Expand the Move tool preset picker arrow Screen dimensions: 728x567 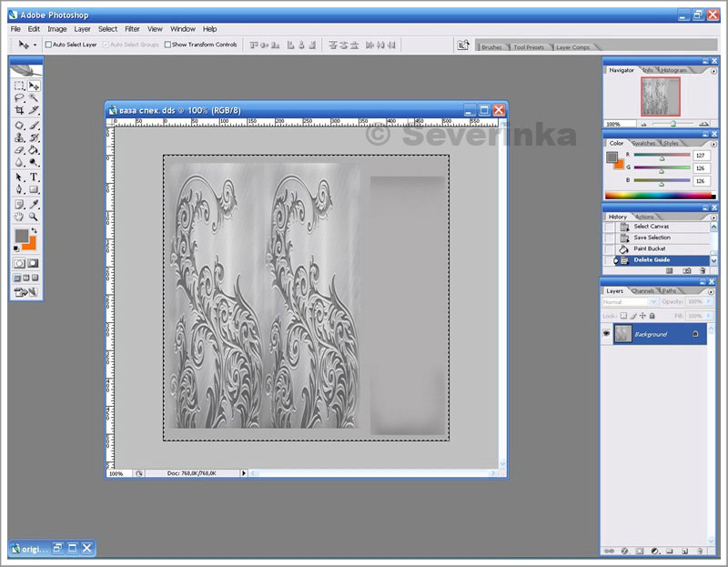pyautogui.click(x=35, y=45)
